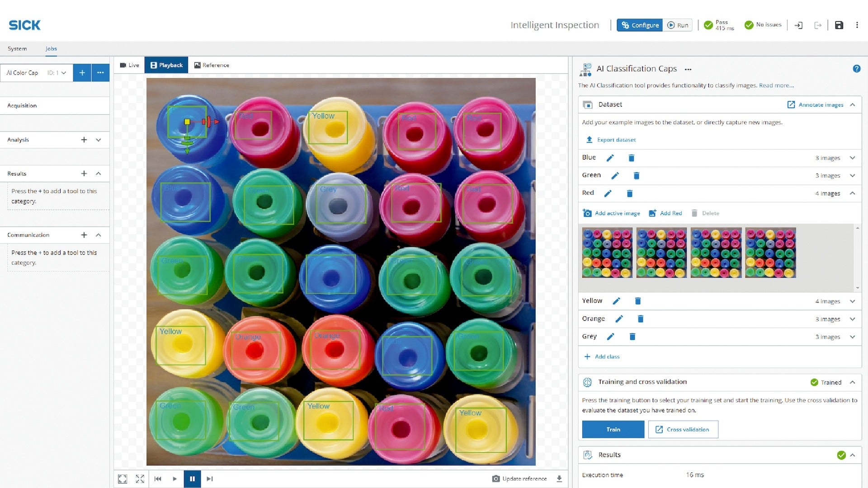
Task: Switch to Live view mode
Action: click(129, 65)
